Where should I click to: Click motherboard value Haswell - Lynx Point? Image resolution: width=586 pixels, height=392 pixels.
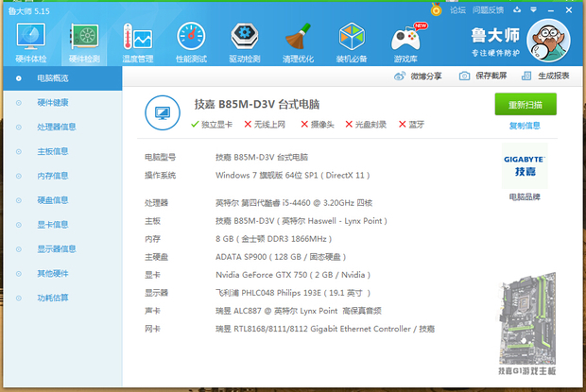tap(302, 221)
